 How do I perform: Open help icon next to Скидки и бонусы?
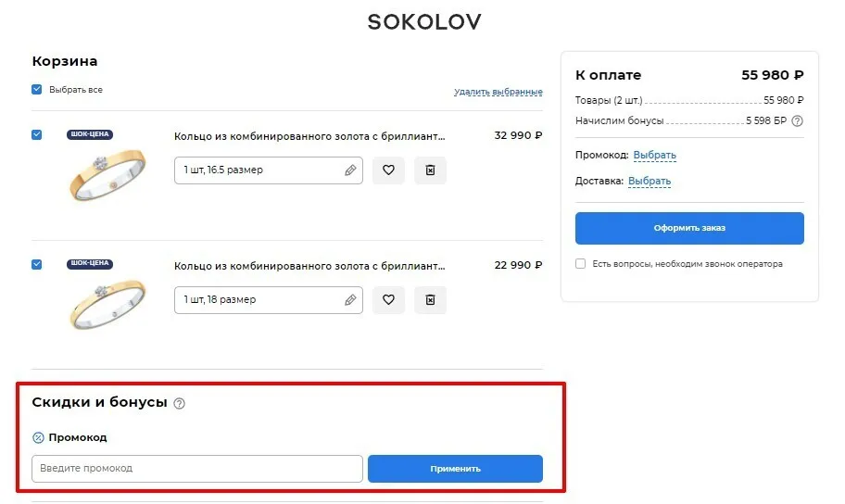[x=179, y=403]
